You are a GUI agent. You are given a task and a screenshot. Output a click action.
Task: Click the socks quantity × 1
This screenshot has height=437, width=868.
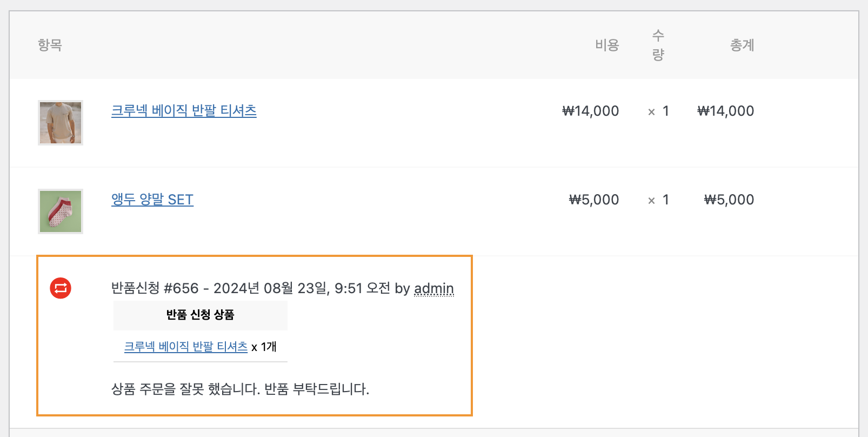658,200
